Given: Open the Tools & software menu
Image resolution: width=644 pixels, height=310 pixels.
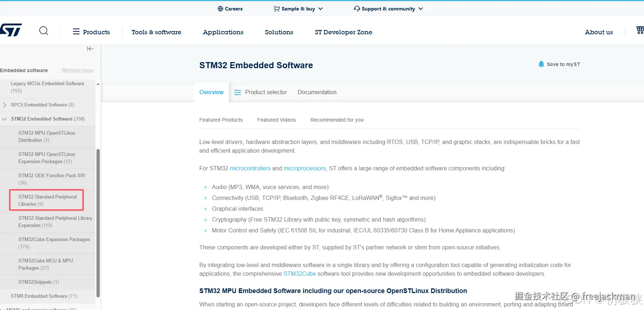Looking at the screenshot, I should (x=156, y=32).
